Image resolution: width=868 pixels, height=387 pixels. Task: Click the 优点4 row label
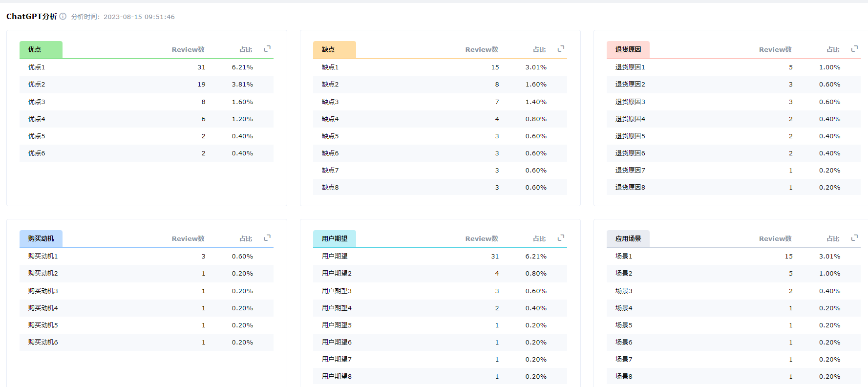[37, 119]
